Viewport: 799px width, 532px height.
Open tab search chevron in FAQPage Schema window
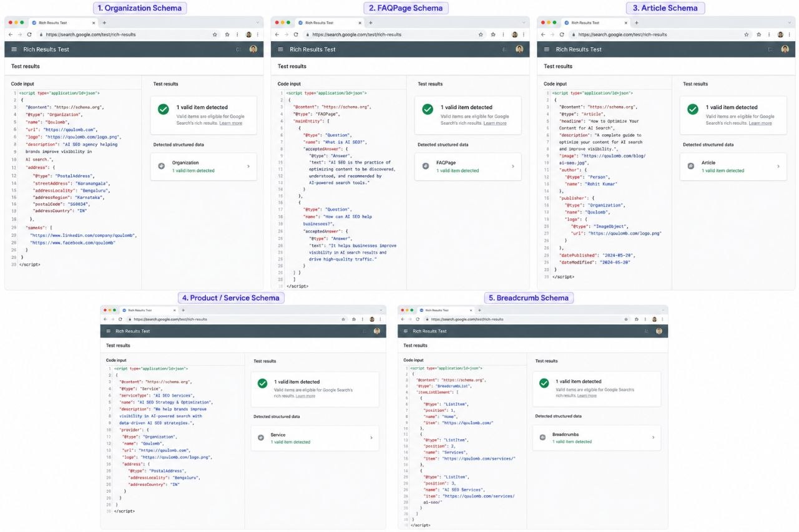pos(524,22)
